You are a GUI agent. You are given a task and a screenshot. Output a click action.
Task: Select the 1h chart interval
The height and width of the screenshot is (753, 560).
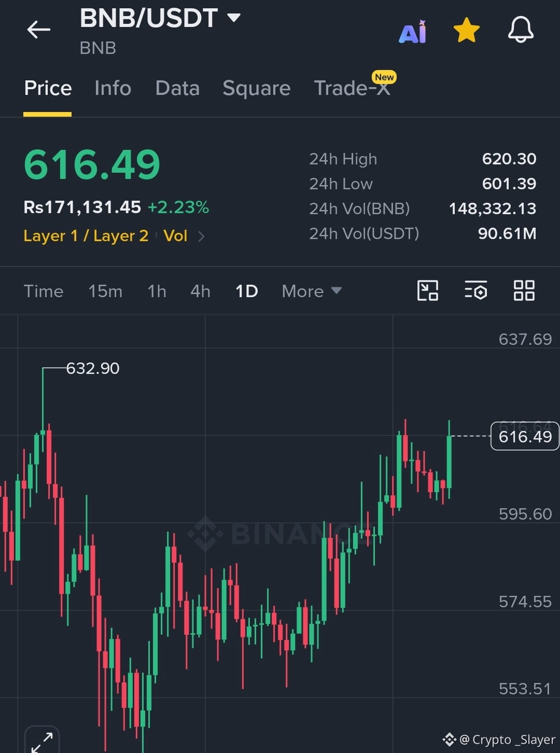(x=157, y=291)
